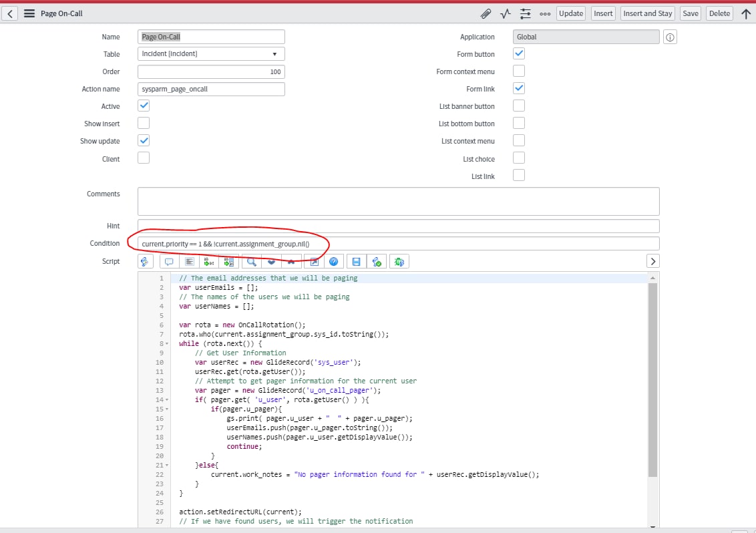Click the Update button

[x=571, y=13]
